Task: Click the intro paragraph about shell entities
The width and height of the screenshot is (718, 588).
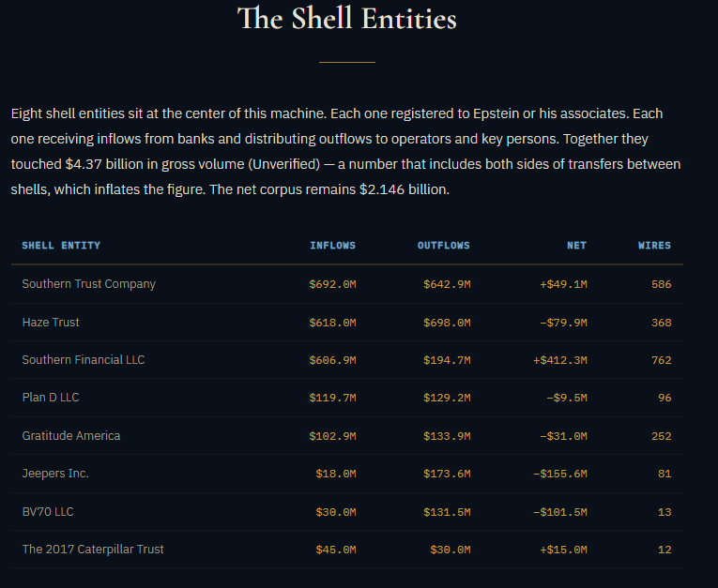Action: pyautogui.click(x=346, y=151)
